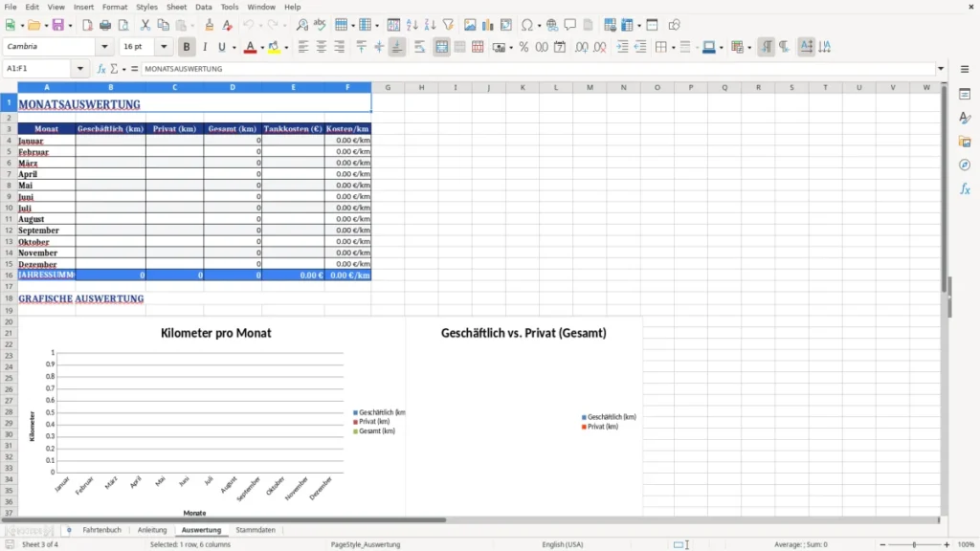The height and width of the screenshot is (551, 980).
Task: Click the Add Decimal Place icon
Action: tap(581, 47)
